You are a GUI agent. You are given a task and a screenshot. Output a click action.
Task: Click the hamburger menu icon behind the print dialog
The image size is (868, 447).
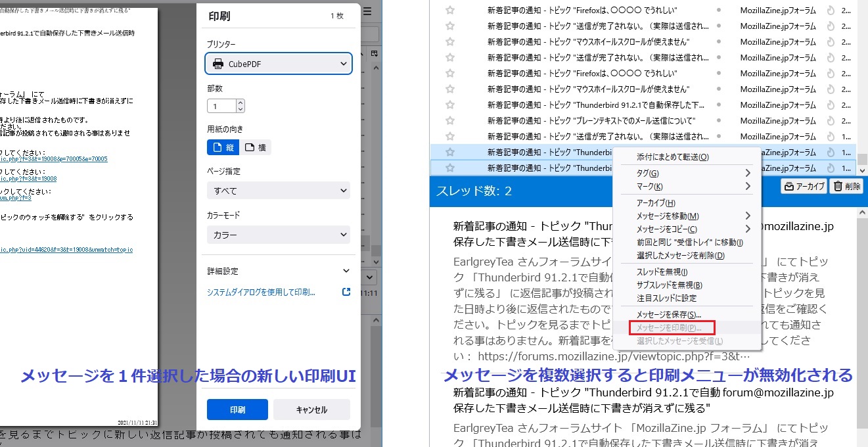tap(367, 11)
